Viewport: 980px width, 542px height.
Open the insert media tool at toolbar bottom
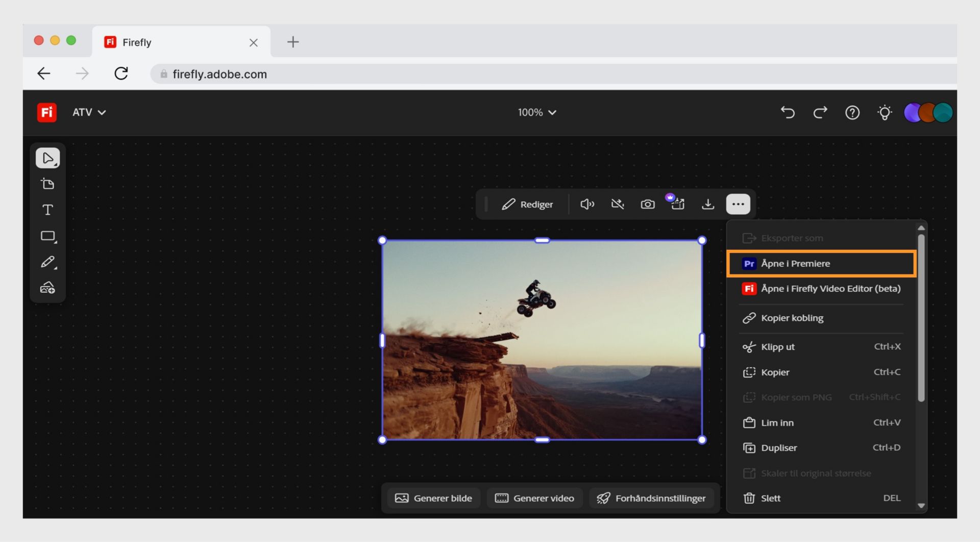tap(47, 288)
